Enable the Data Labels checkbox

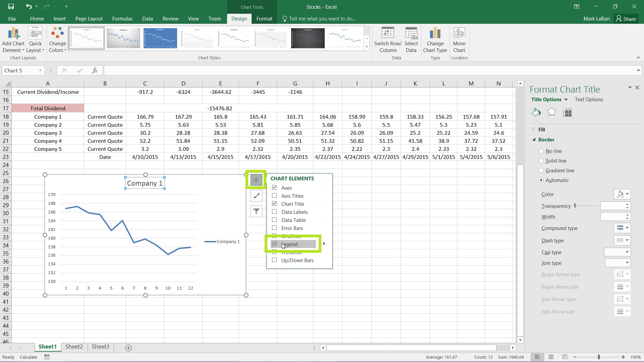[x=274, y=212]
